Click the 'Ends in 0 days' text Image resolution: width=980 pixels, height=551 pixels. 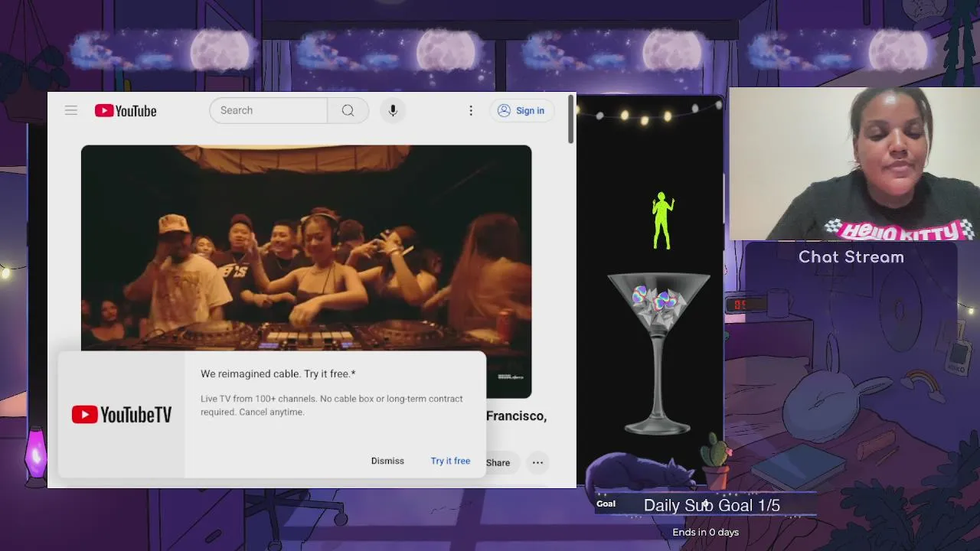pos(706,532)
